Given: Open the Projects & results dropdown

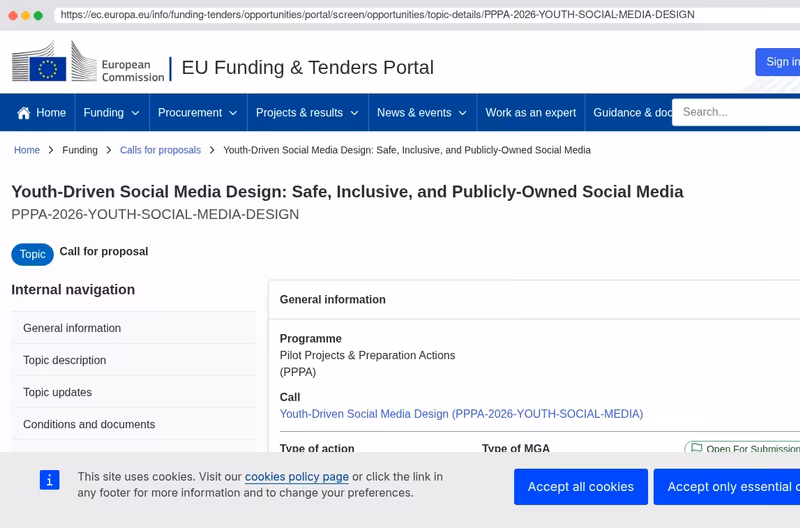Looking at the screenshot, I should [x=308, y=113].
